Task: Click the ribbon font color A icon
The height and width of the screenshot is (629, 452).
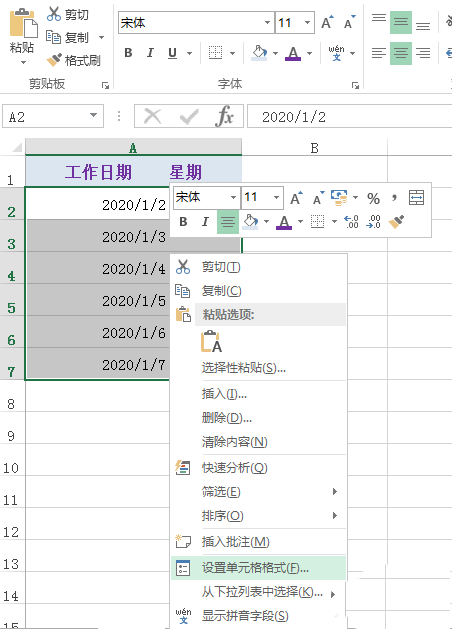Action: tap(293, 53)
